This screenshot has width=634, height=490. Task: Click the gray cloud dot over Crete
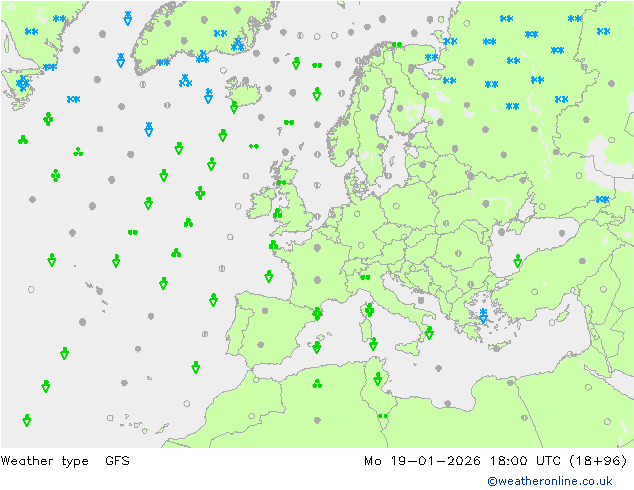(x=496, y=348)
